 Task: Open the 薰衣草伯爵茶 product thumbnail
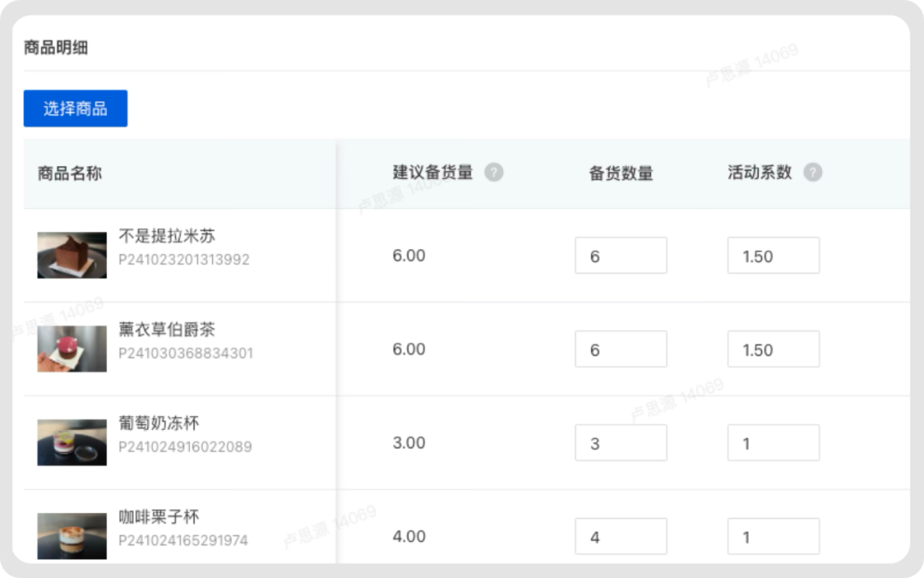(72, 349)
